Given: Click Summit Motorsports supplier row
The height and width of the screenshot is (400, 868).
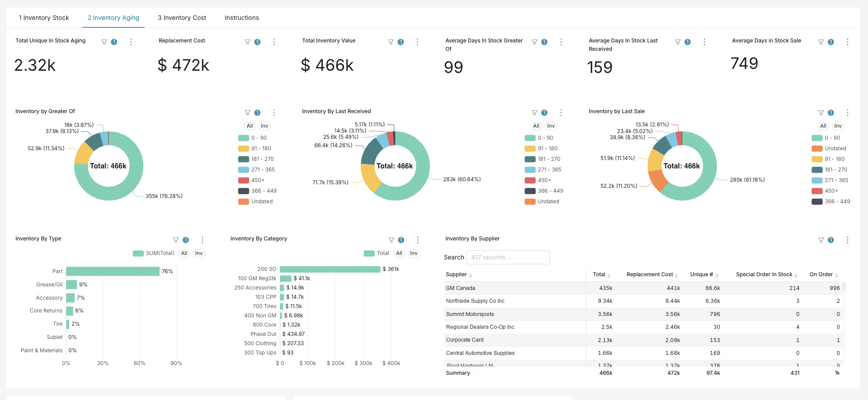Looking at the screenshot, I should [643, 314].
